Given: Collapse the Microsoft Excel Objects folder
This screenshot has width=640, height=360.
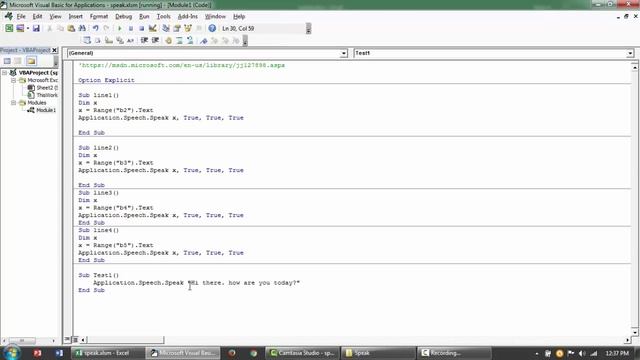Looking at the screenshot, I should (13, 80).
